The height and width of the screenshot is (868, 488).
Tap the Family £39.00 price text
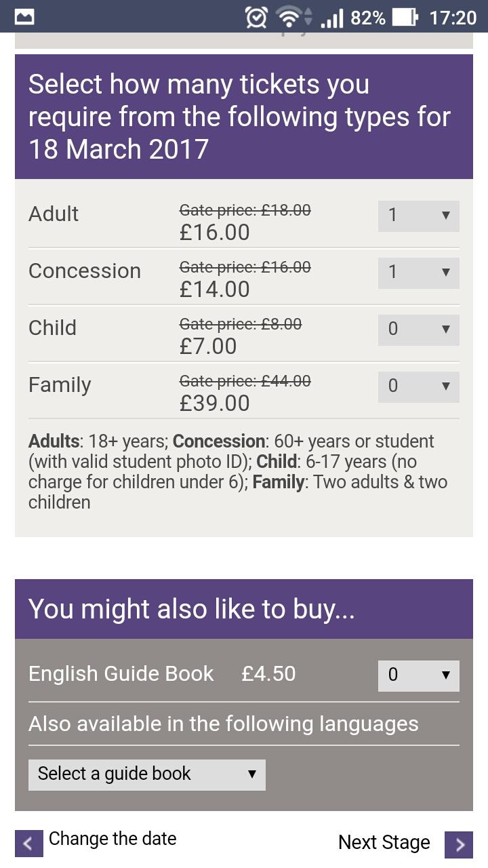click(x=214, y=403)
